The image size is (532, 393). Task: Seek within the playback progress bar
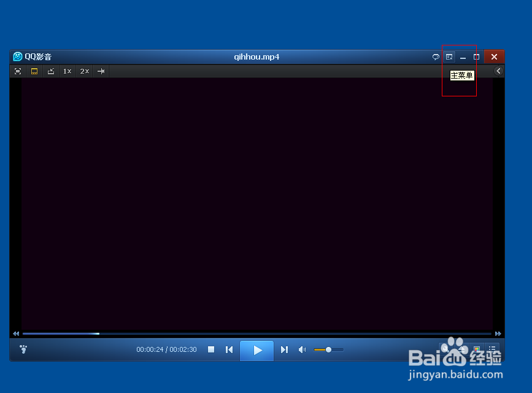pyautogui.click(x=257, y=333)
